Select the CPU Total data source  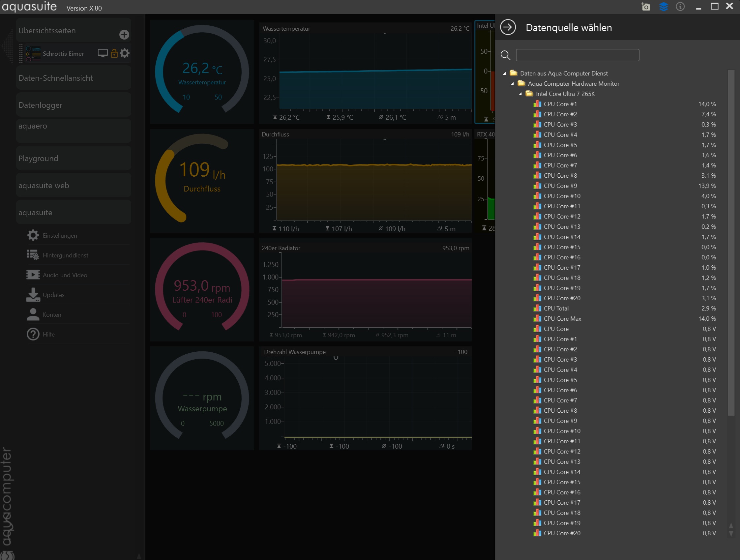[556, 309]
